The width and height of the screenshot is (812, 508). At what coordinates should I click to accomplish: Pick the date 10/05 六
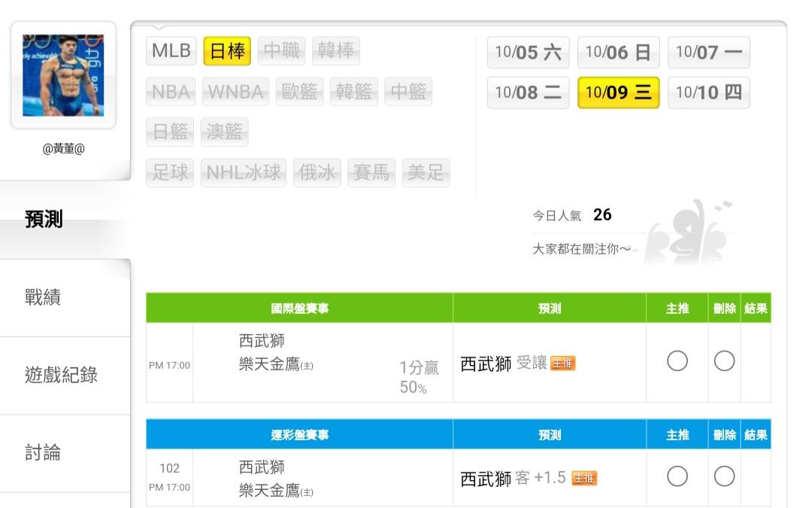pyautogui.click(x=528, y=53)
